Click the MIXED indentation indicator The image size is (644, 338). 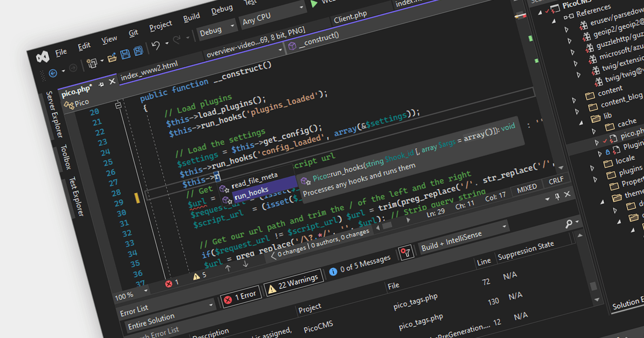(527, 188)
